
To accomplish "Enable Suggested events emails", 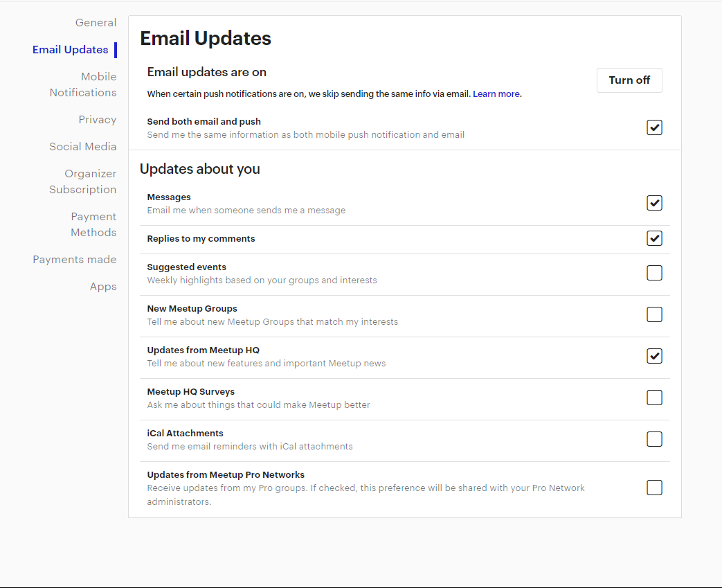I will [x=654, y=273].
